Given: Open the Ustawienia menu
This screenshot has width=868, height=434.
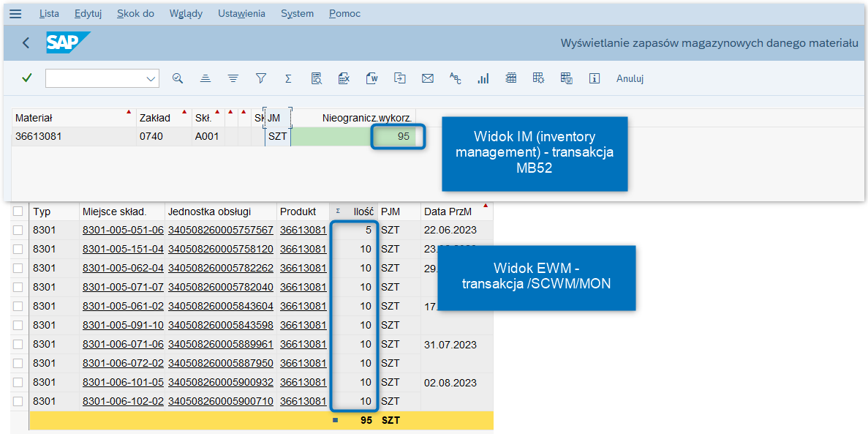Looking at the screenshot, I should [x=241, y=14].
